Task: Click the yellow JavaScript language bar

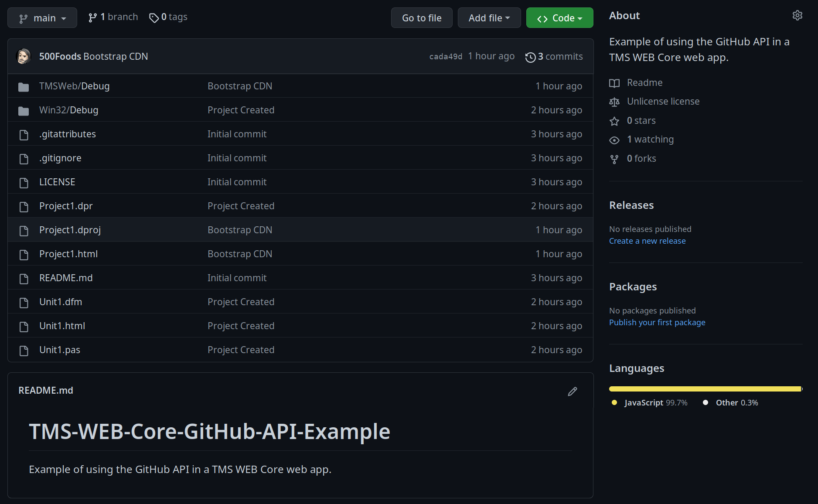Action: [x=705, y=389]
